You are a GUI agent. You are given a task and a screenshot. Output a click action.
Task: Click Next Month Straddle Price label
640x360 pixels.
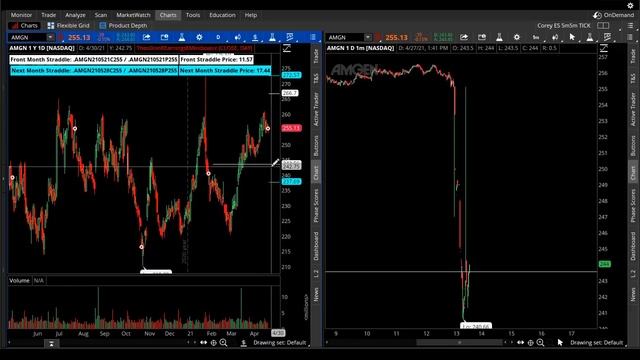tap(225, 71)
